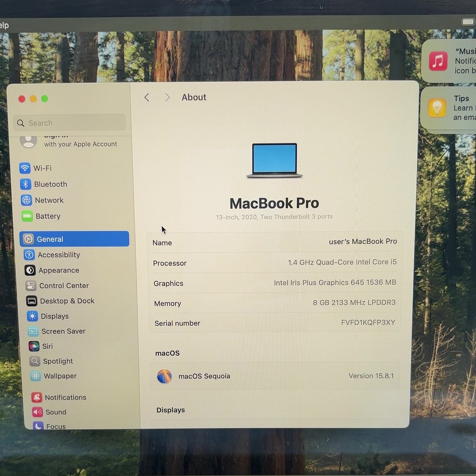Open Accessibility settings
Viewport: 476px width, 476px height.
(x=52, y=255)
